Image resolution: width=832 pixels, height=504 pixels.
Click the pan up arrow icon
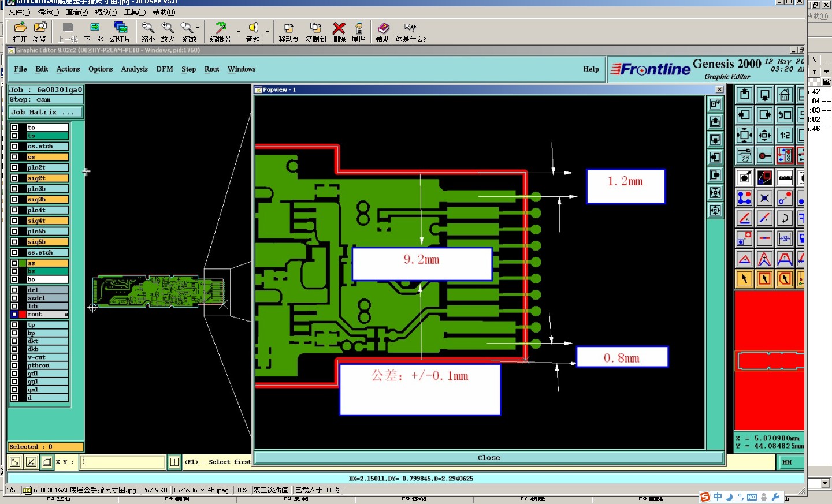coord(745,95)
